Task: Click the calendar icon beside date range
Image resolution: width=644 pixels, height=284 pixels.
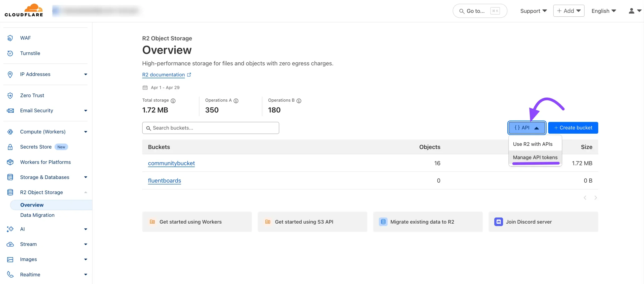Action: [x=145, y=88]
